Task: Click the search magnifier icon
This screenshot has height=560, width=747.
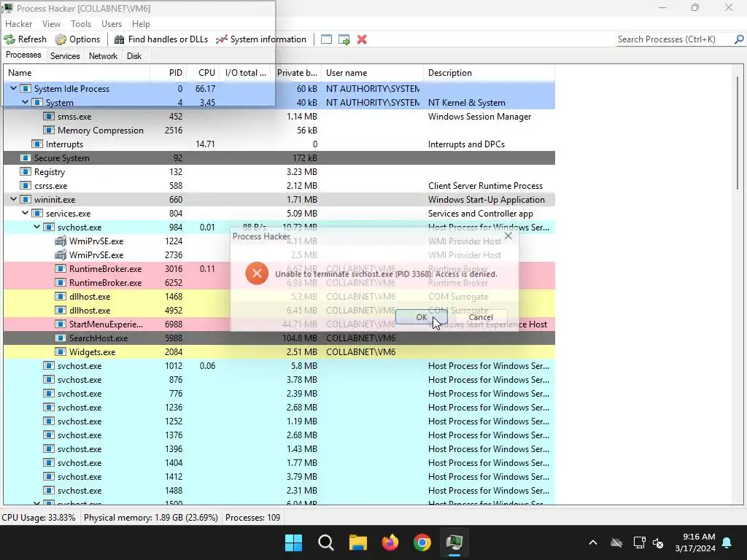Action: pyautogui.click(x=739, y=39)
